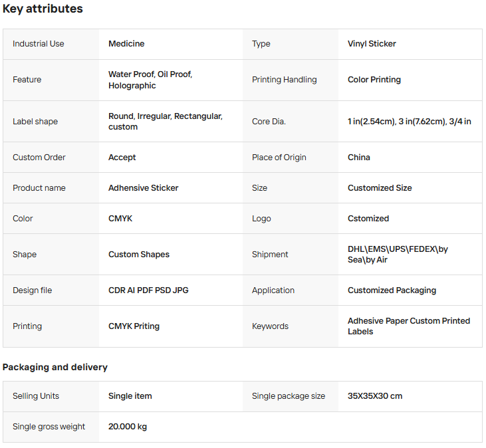The height and width of the screenshot is (448, 486).
Task: Select the Accept custom order value
Action: 122,158
